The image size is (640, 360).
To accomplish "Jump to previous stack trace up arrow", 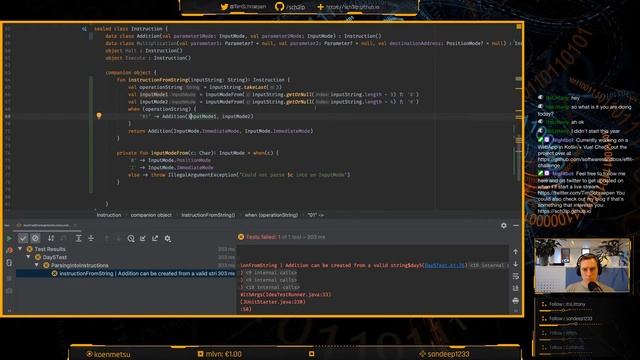I will (x=516, y=252).
